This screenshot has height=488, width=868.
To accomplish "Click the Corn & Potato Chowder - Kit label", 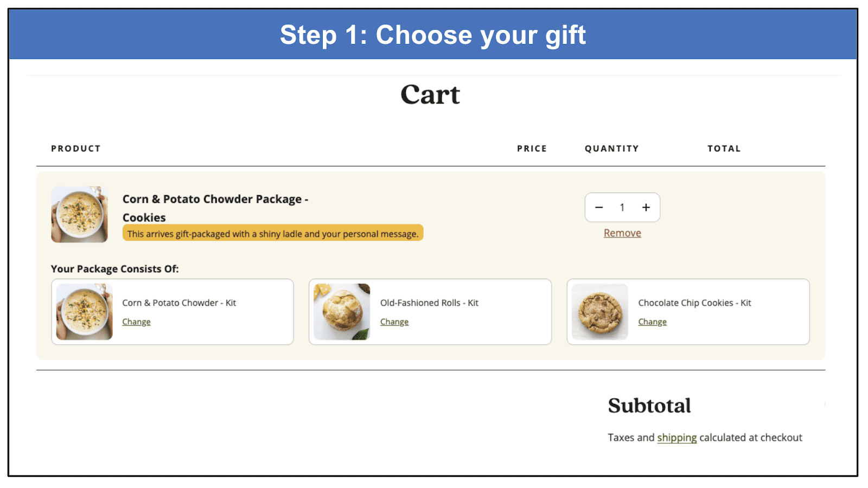I will pyautogui.click(x=179, y=303).
